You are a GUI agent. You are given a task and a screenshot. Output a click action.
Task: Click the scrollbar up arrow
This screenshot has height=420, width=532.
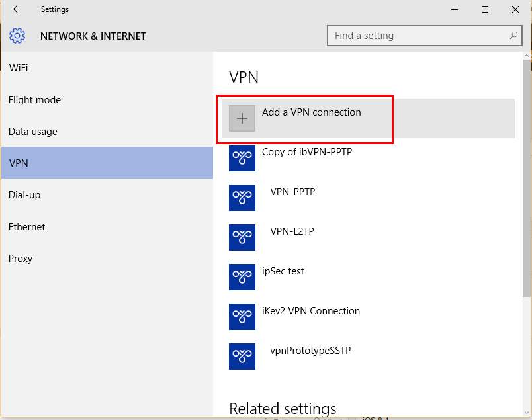pyautogui.click(x=527, y=56)
